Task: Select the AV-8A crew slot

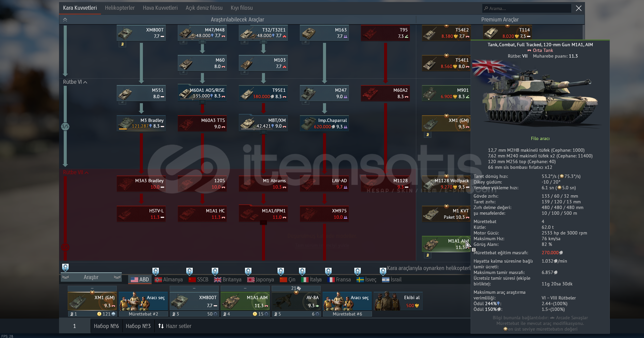Action: (x=296, y=301)
